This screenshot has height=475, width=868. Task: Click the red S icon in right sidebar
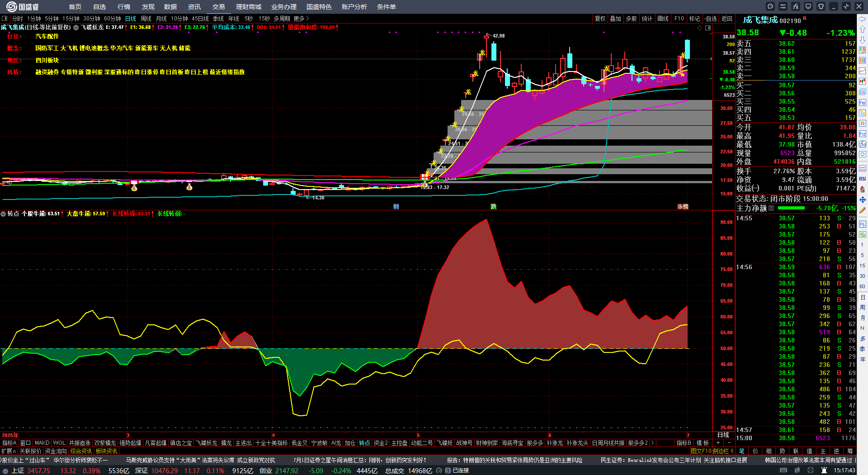click(863, 189)
